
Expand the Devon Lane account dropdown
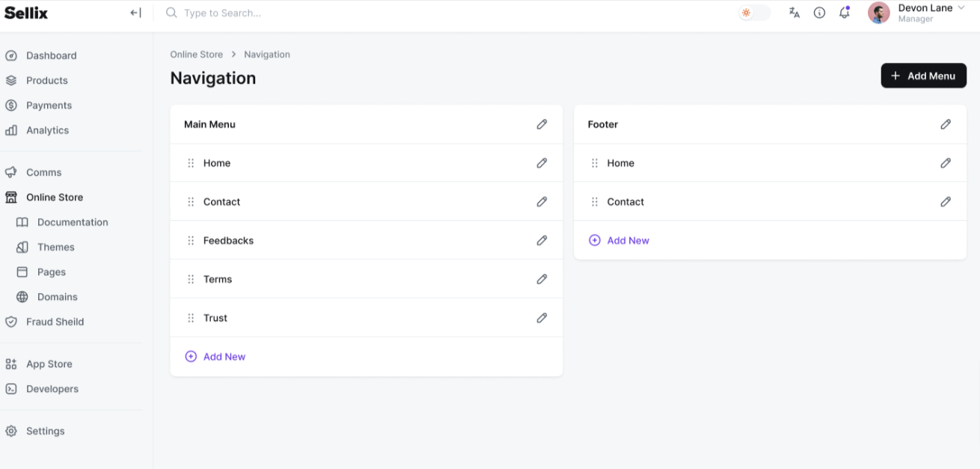click(962, 7)
